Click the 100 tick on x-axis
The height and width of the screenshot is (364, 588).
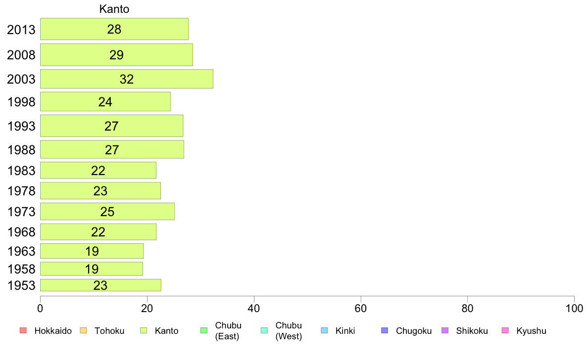pos(574,309)
